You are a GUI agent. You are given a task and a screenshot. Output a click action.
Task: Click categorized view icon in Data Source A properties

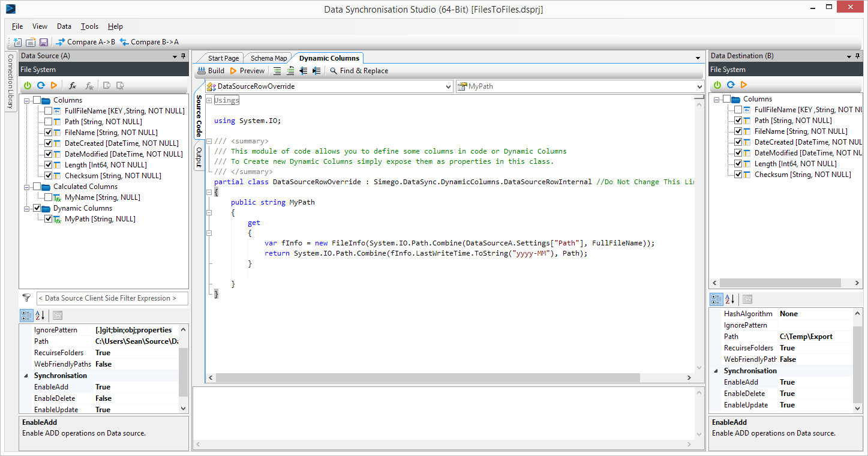[x=26, y=315]
